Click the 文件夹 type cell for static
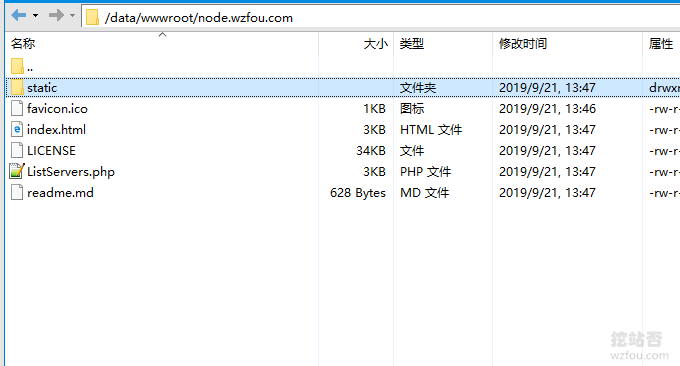The height and width of the screenshot is (366, 680). pos(418,88)
